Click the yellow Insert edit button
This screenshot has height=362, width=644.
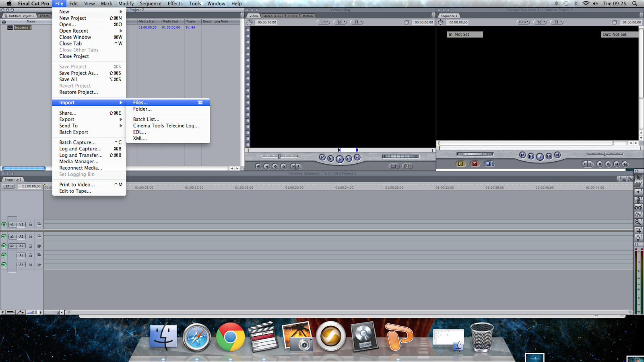point(460,164)
